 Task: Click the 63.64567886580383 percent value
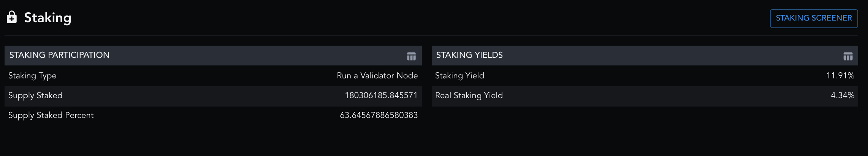coord(379,115)
